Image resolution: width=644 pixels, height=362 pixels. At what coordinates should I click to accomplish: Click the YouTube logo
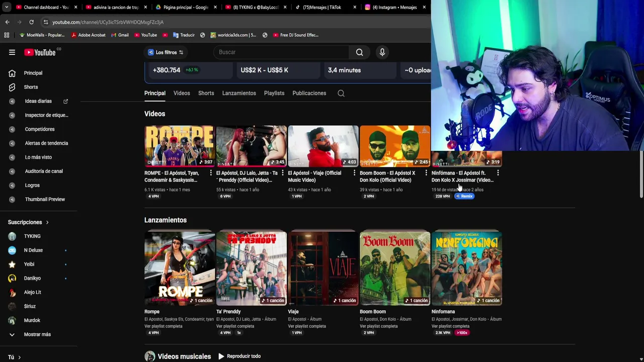(40, 52)
